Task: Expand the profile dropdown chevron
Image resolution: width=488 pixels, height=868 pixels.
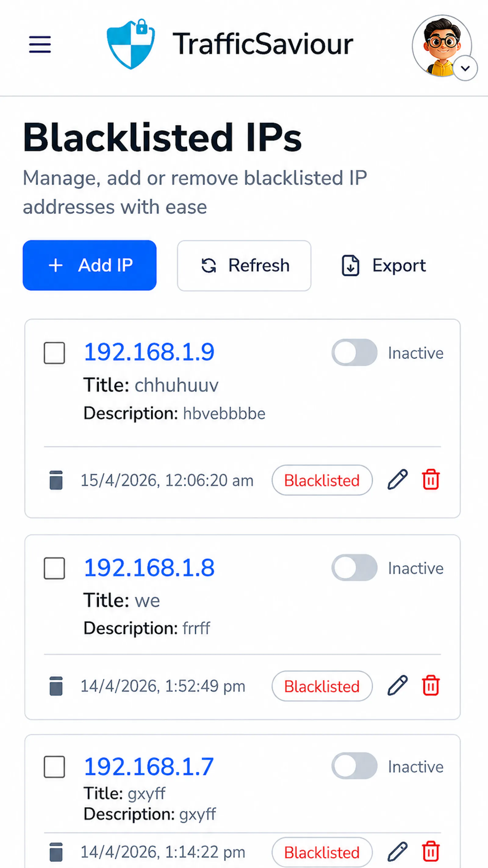Action: 465,68
